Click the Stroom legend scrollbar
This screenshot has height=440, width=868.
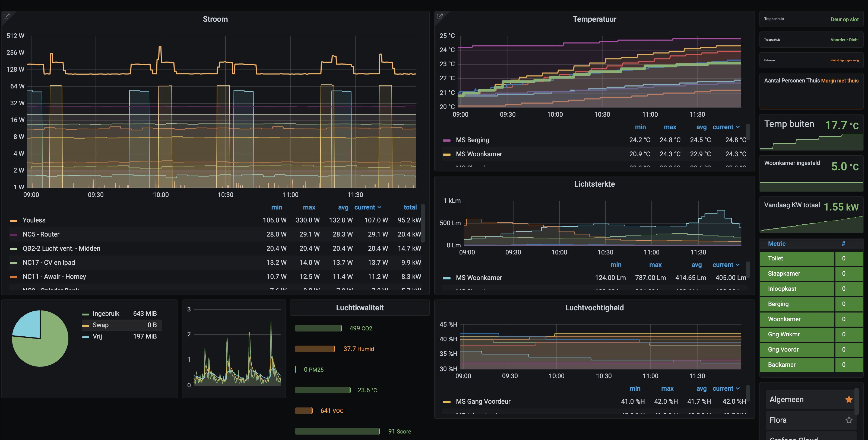point(423,223)
